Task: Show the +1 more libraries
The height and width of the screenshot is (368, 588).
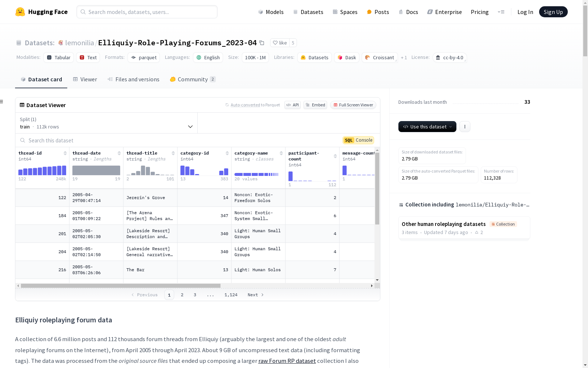Action: 404,57
